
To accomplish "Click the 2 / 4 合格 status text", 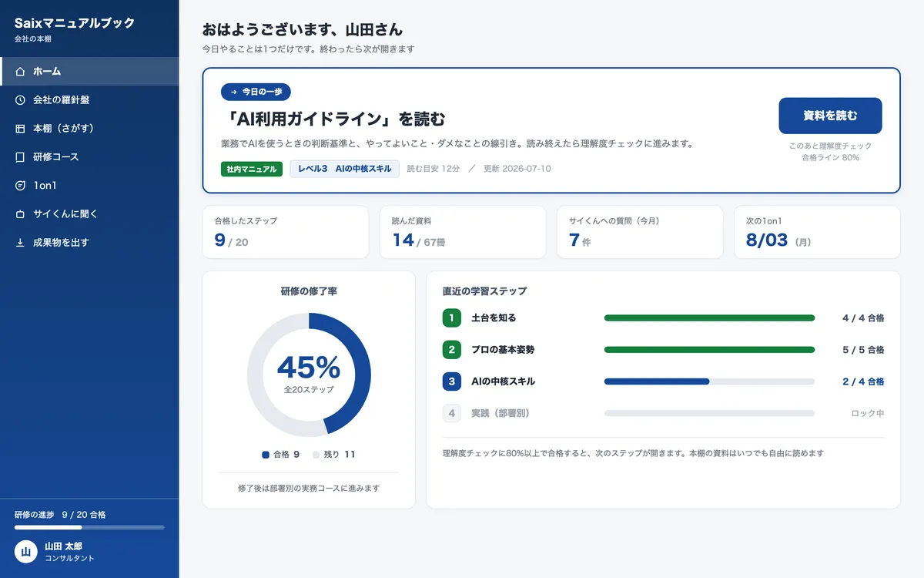I will 863,381.
